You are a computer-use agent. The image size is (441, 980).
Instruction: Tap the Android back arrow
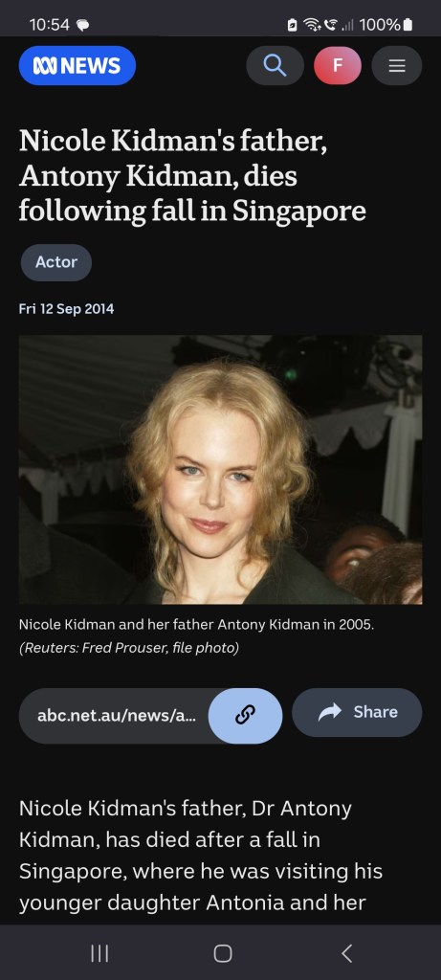coord(346,953)
